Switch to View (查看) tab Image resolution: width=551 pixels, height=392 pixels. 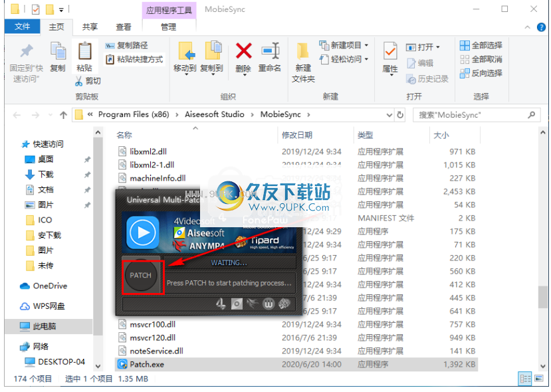point(124,27)
